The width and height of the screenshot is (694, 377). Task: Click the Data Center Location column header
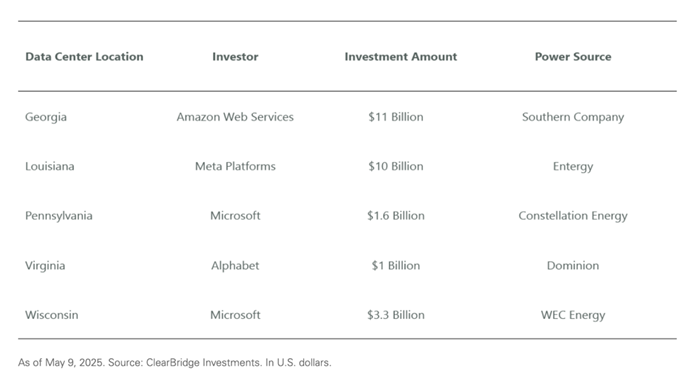tap(84, 57)
